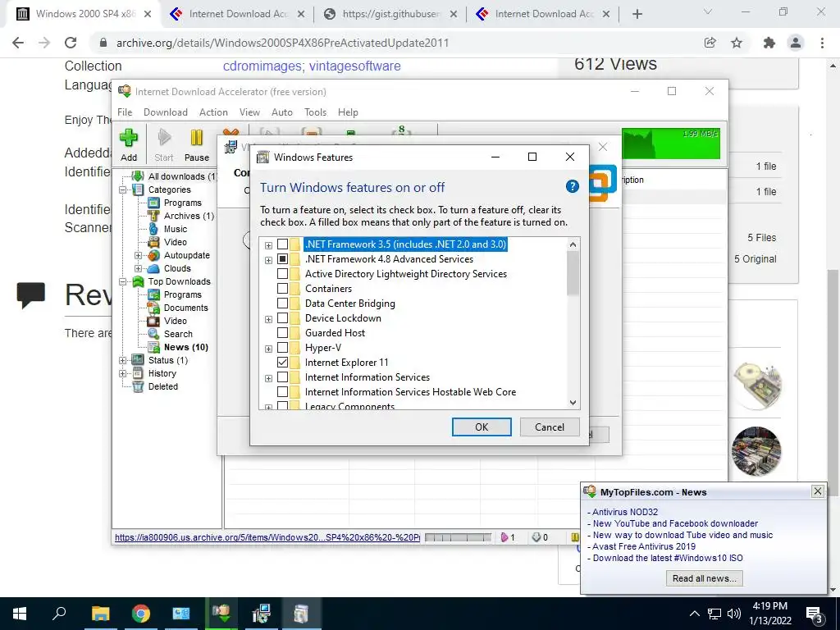Select the Deleted trash item

(x=162, y=386)
